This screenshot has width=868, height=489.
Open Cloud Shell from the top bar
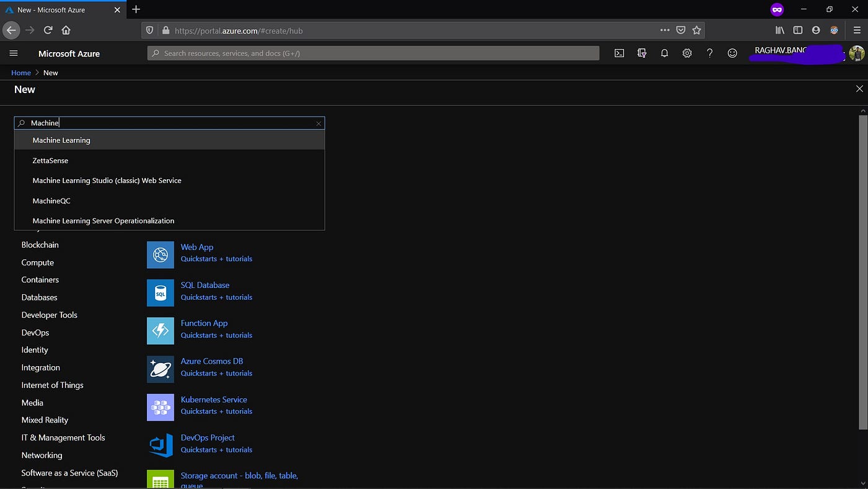click(619, 53)
